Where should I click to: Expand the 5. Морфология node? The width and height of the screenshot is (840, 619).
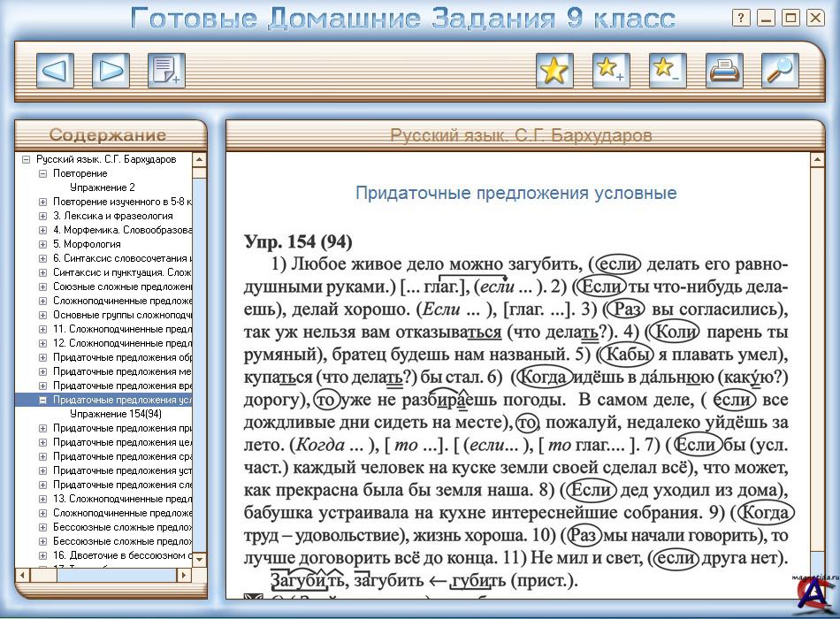(x=42, y=244)
